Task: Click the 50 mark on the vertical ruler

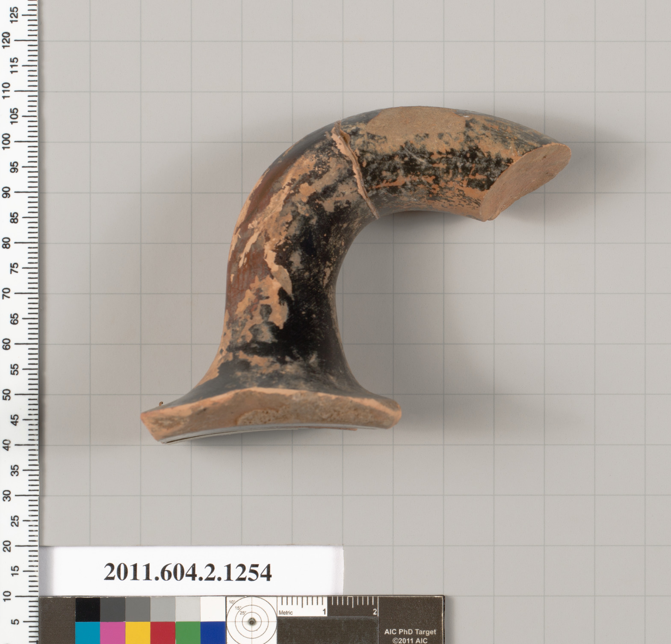Action: coord(6,394)
